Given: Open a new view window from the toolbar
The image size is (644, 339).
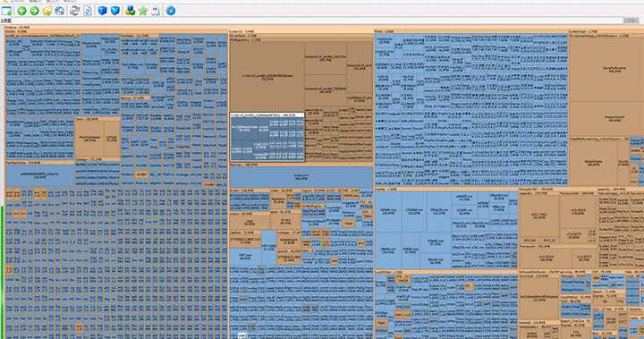Looking at the screenshot, I should [x=7, y=11].
